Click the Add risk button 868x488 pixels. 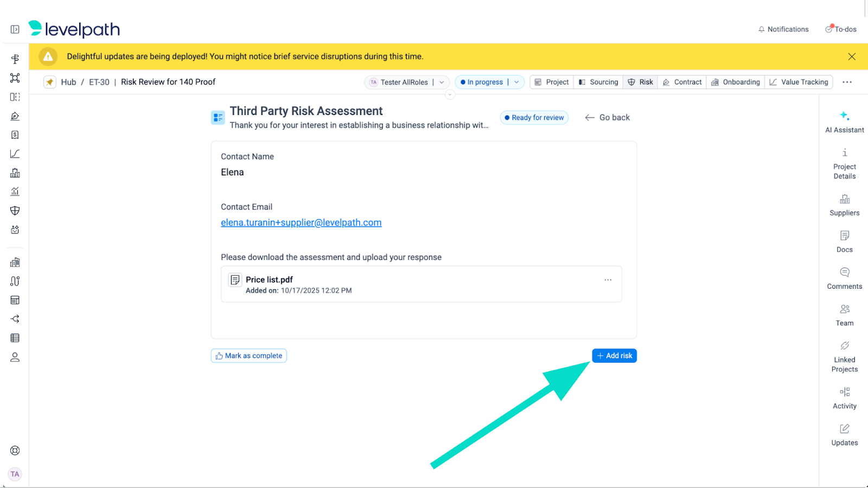tap(614, 356)
